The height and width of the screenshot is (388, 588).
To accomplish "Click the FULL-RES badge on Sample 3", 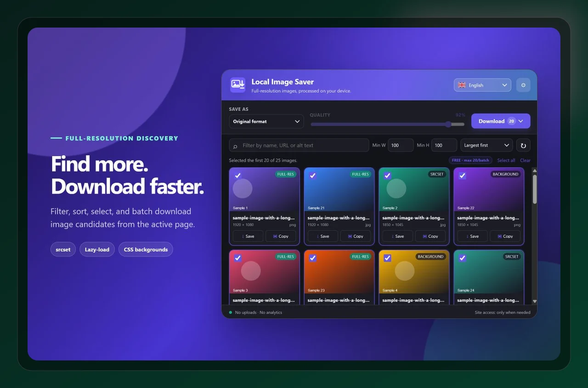I will tap(285, 257).
